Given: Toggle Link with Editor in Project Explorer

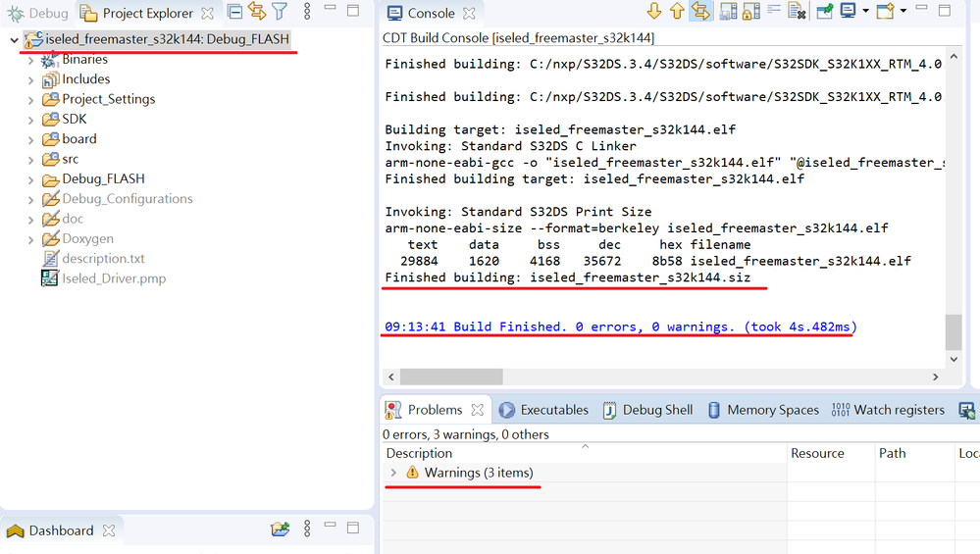Looking at the screenshot, I should click(257, 11).
